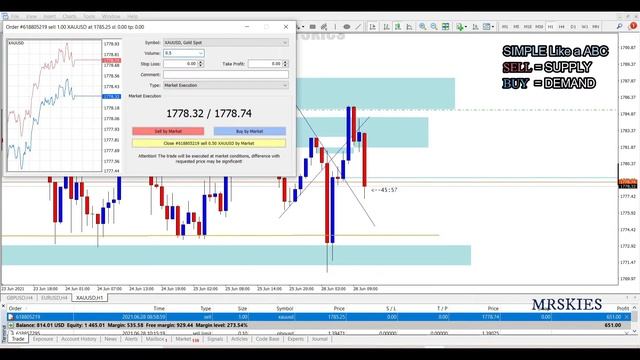Viewport: 640px width, 360px height.
Task: Open the Journal terminal tab
Action: coord(320,339)
